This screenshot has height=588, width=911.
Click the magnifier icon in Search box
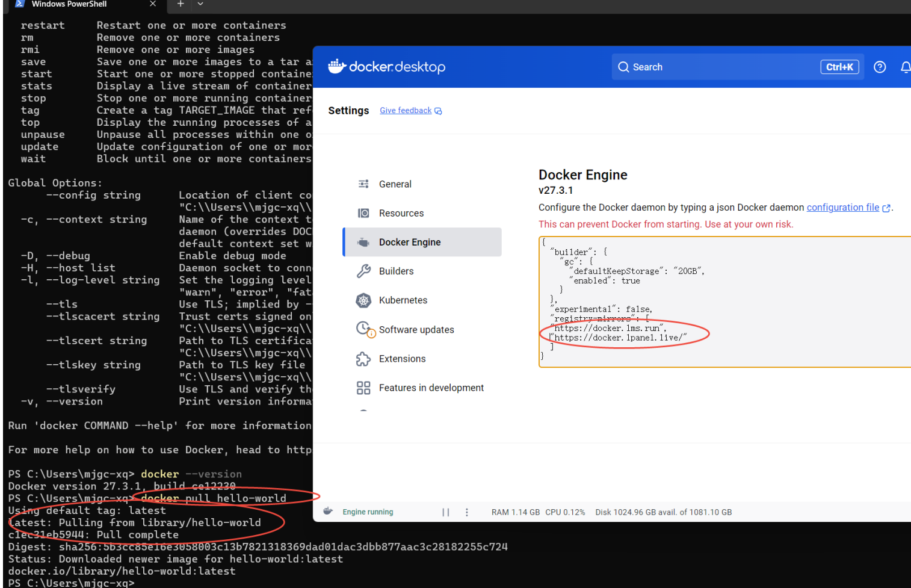click(624, 67)
